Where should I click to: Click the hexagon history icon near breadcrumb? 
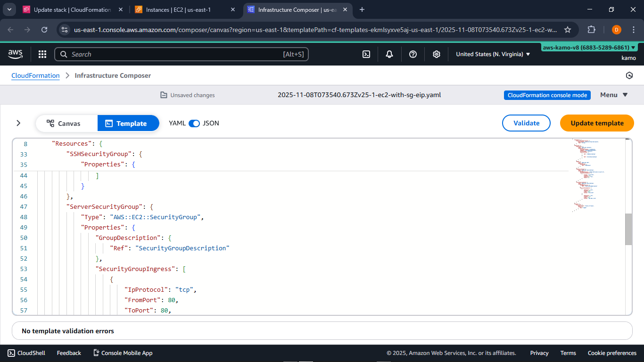(629, 75)
